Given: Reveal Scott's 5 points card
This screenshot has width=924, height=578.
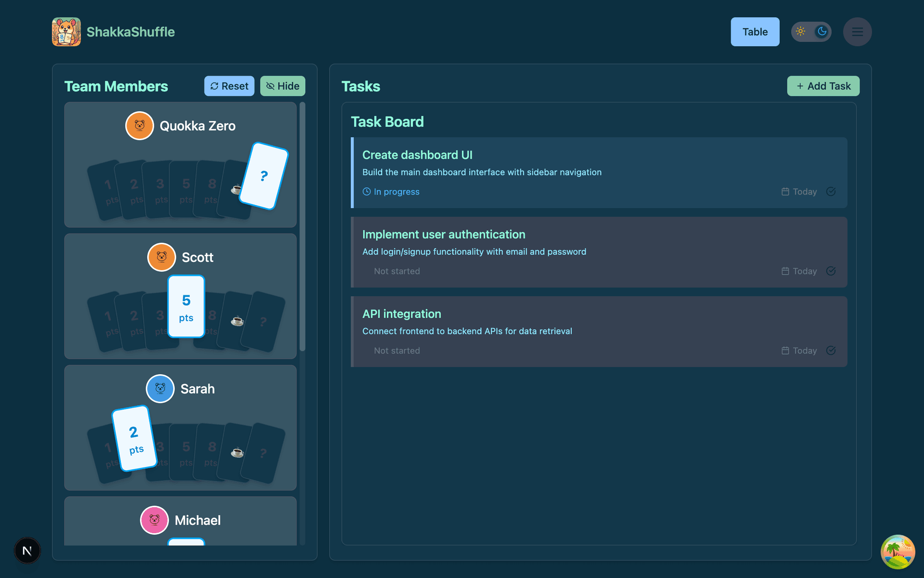Looking at the screenshot, I should (186, 306).
